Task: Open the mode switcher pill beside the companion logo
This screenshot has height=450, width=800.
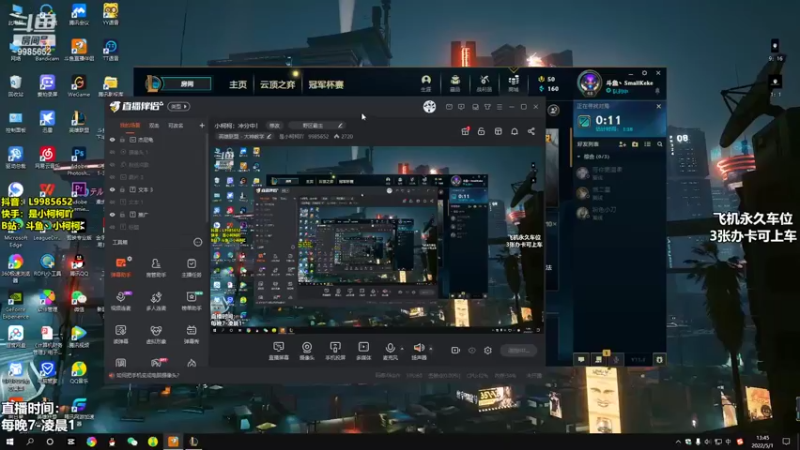Action: [179, 106]
